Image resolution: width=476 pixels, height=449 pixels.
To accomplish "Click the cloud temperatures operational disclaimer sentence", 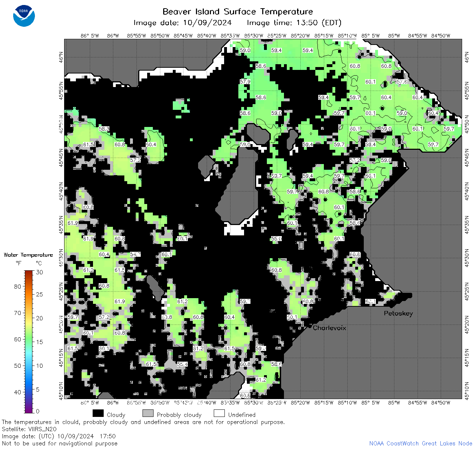I will (x=143, y=422).
